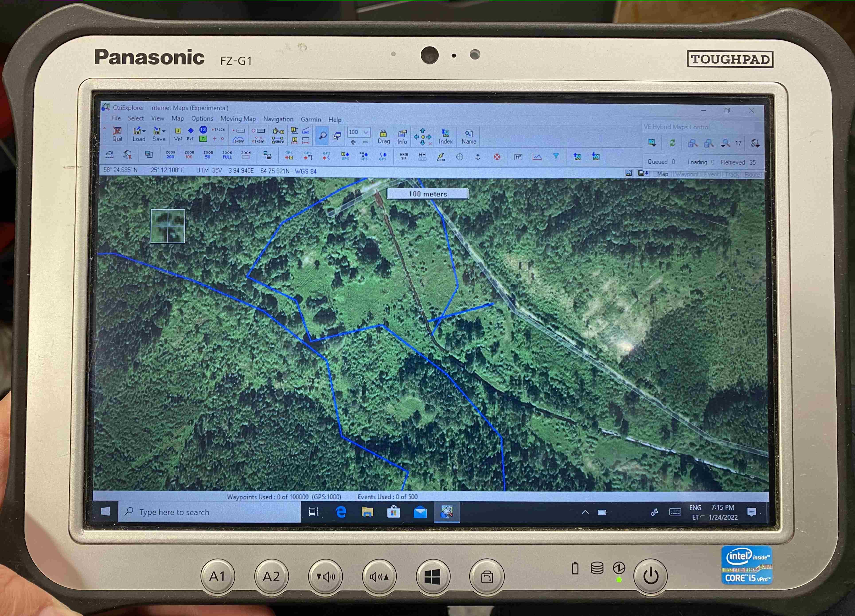Click the NMEA lightning start icon
Viewport: 855px width, 616px height.
coord(441,157)
